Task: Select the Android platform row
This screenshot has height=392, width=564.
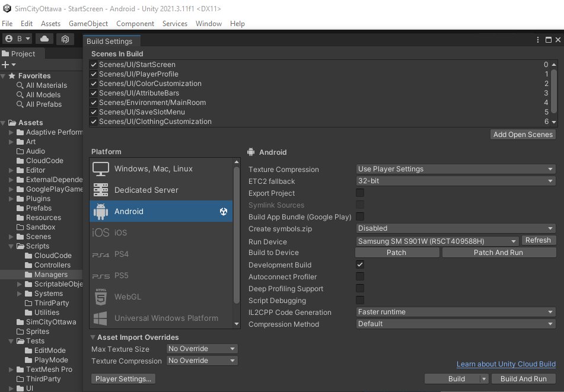Action: (161, 211)
